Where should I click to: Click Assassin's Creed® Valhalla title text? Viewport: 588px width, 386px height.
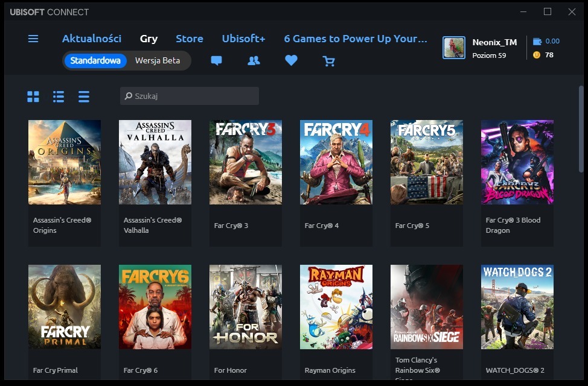(x=153, y=225)
